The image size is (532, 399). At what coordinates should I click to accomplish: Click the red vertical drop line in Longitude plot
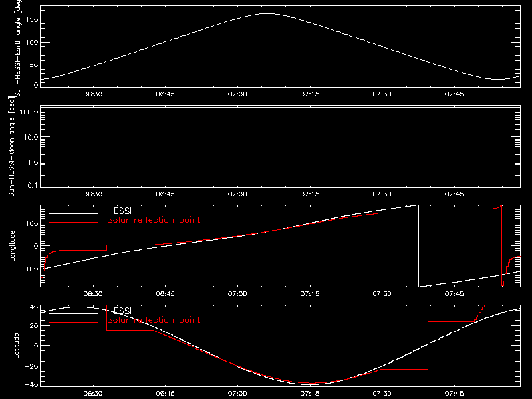pyautogui.click(x=502, y=246)
